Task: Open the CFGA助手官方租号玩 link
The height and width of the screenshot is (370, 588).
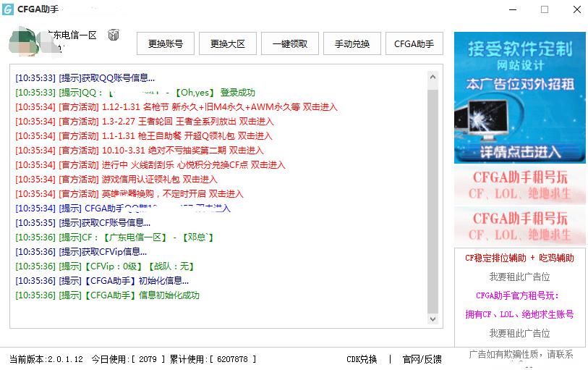Action: tap(518, 295)
